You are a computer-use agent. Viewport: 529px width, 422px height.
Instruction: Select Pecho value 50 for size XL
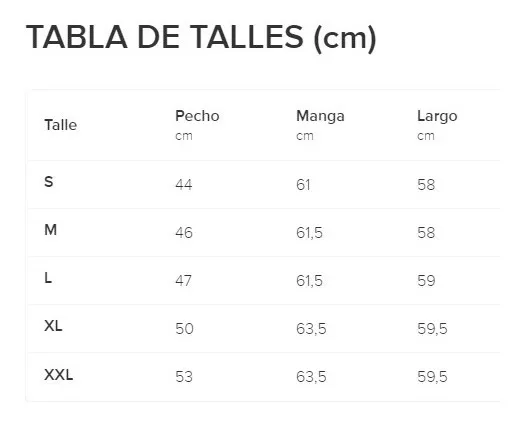point(185,329)
